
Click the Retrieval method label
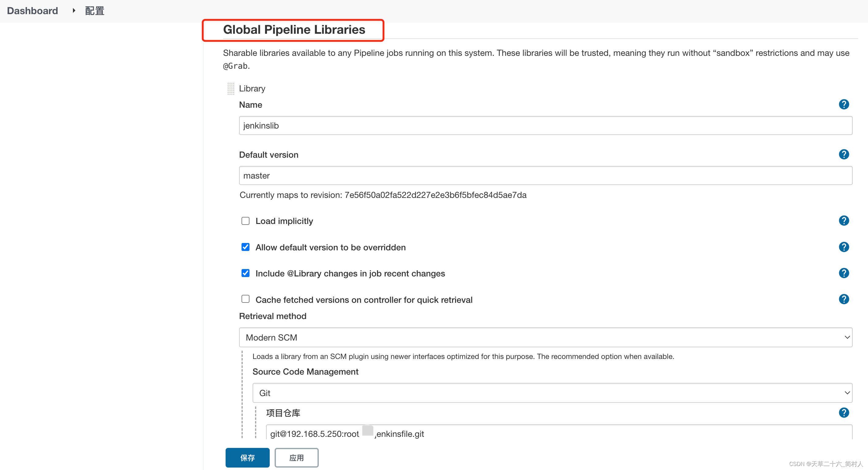coord(272,316)
